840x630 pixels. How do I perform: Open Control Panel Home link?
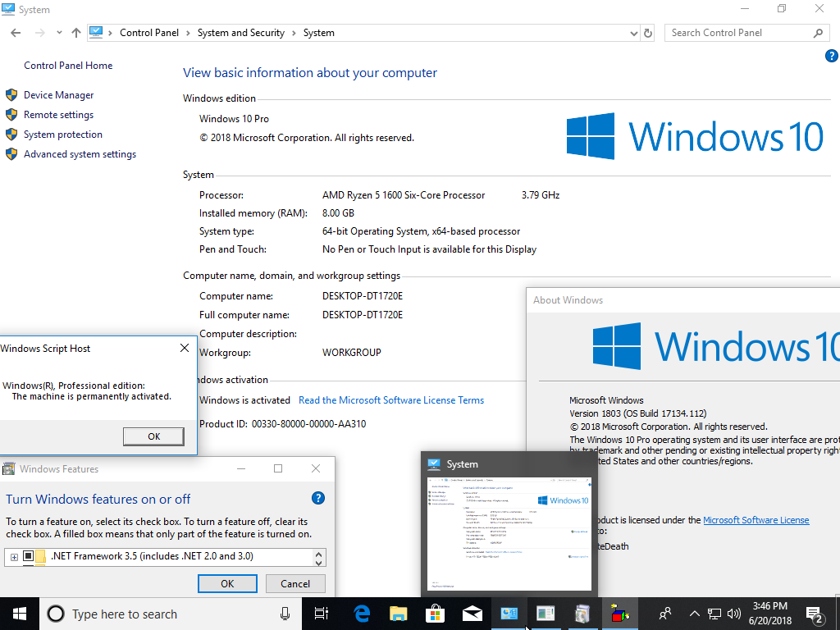(68, 66)
